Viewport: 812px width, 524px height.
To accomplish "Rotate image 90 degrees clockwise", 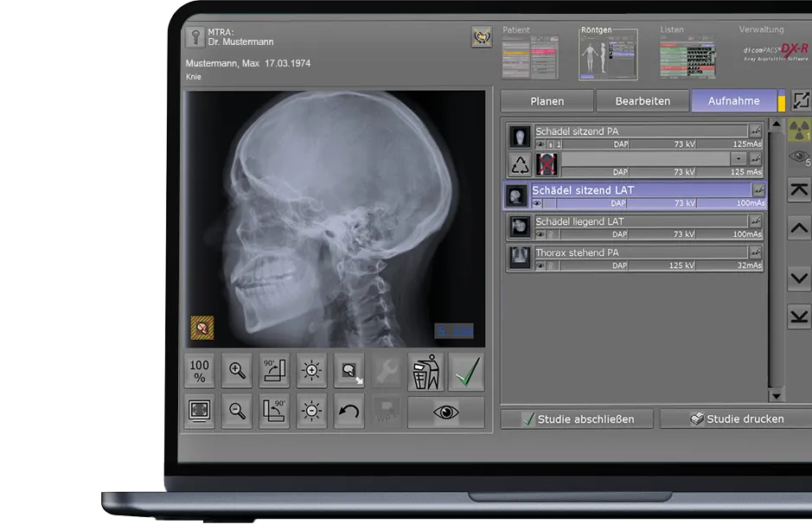I will 274,372.
